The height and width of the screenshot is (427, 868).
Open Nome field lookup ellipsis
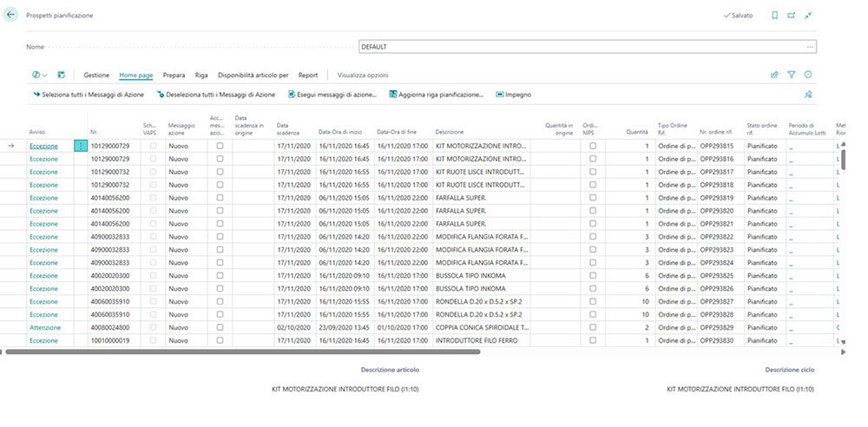(x=810, y=47)
